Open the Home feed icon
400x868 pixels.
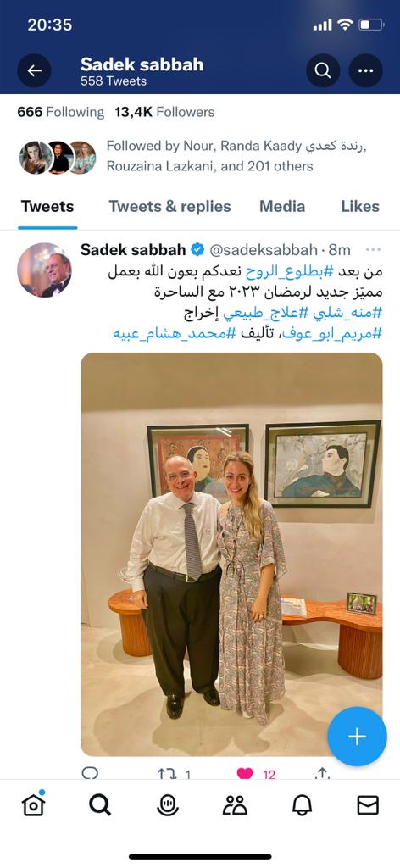click(33, 804)
